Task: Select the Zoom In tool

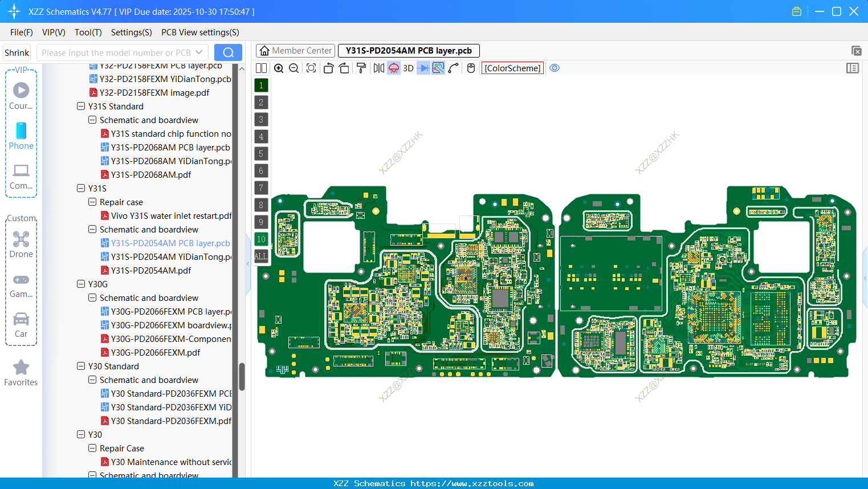Action: 279,68
